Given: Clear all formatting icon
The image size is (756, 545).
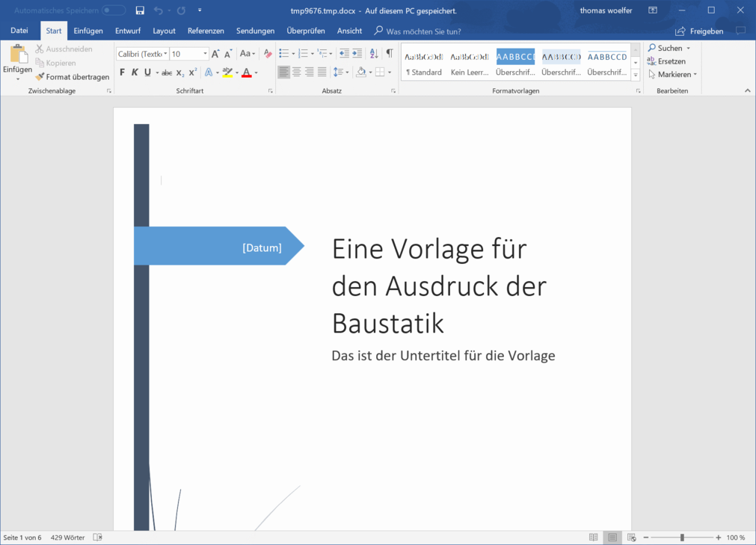Looking at the screenshot, I should click(268, 53).
